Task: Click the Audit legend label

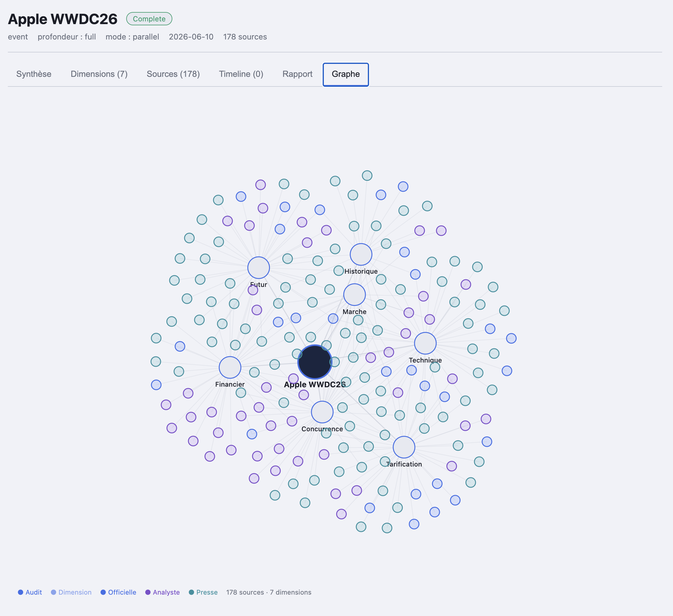Action: point(34,592)
